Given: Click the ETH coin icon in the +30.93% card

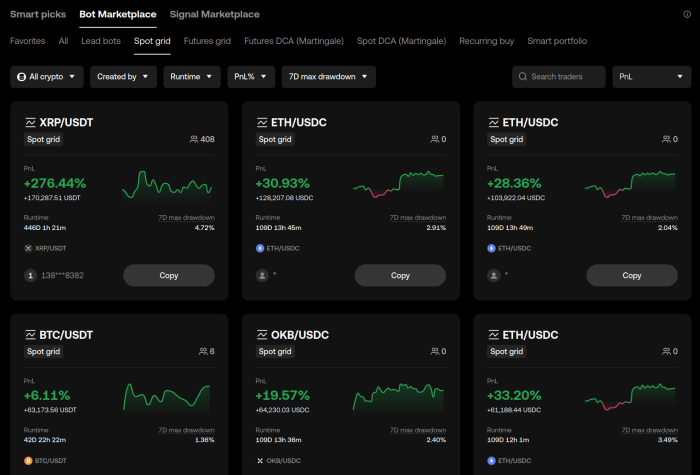Looking at the screenshot, I should tap(260, 248).
